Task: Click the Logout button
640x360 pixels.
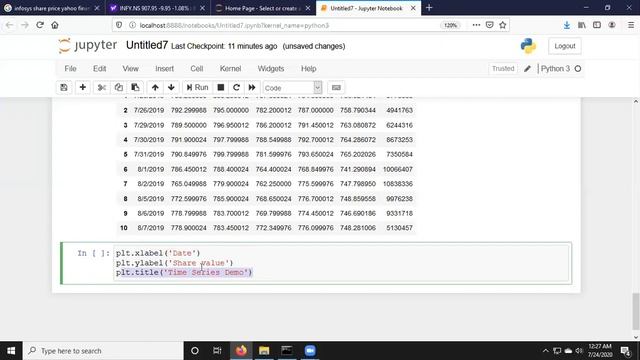Action: click(x=565, y=46)
